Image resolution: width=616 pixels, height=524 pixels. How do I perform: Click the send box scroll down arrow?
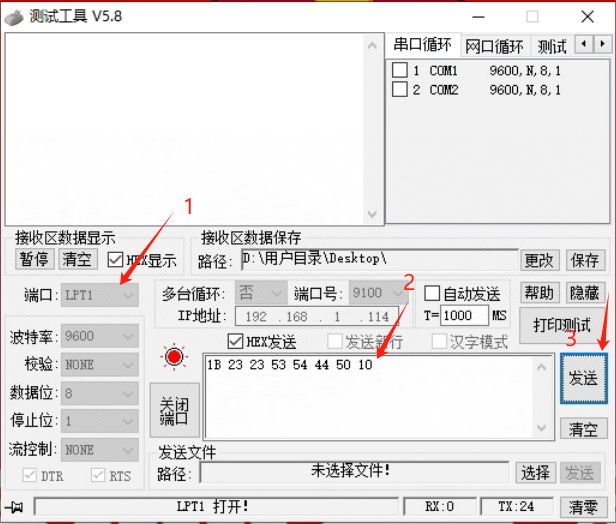pos(541,427)
